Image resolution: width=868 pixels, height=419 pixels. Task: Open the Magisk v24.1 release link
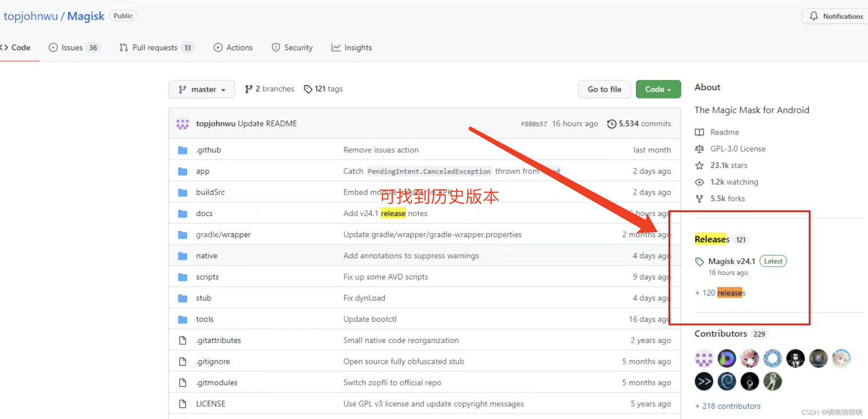coord(732,261)
